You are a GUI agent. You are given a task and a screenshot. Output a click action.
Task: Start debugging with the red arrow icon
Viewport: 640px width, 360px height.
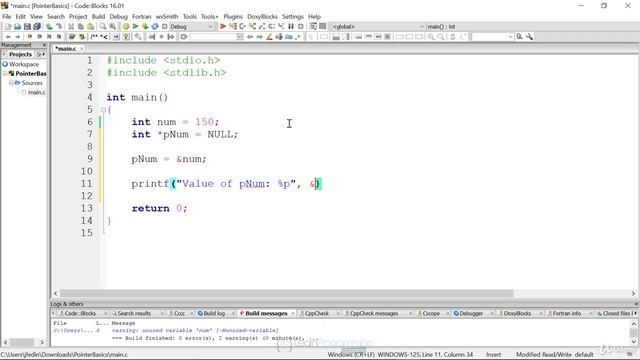(223, 27)
